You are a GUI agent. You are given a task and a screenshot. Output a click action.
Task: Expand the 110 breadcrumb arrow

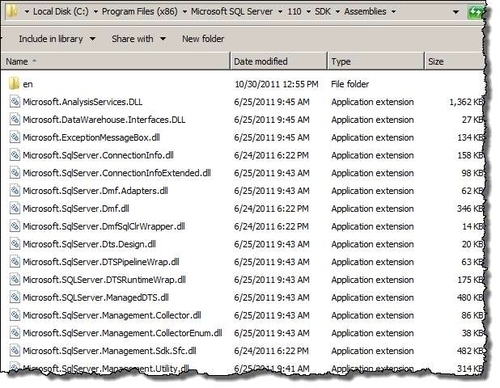(308, 12)
